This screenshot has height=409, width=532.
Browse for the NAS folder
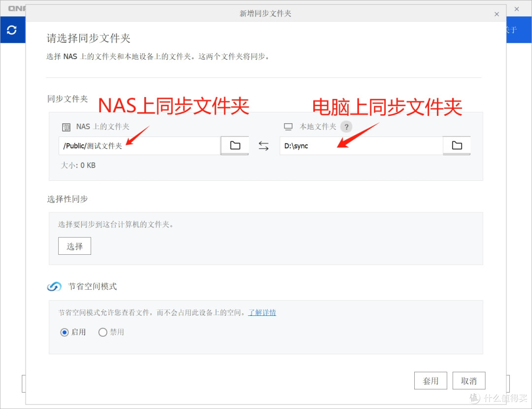tap(235, 145)
